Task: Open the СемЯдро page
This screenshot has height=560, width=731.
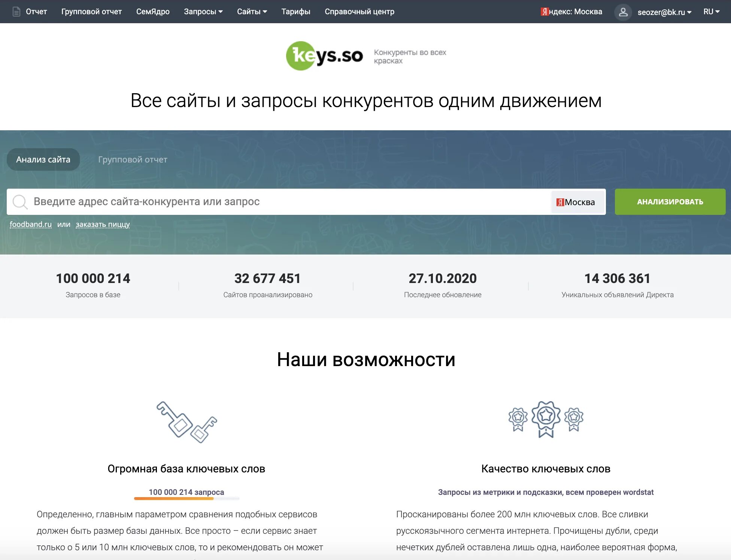Action: tap(153, 12)
